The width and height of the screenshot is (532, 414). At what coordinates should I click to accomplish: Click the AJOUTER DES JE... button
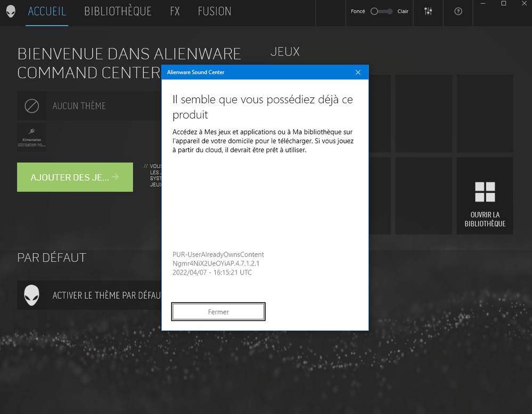point(75,177)
